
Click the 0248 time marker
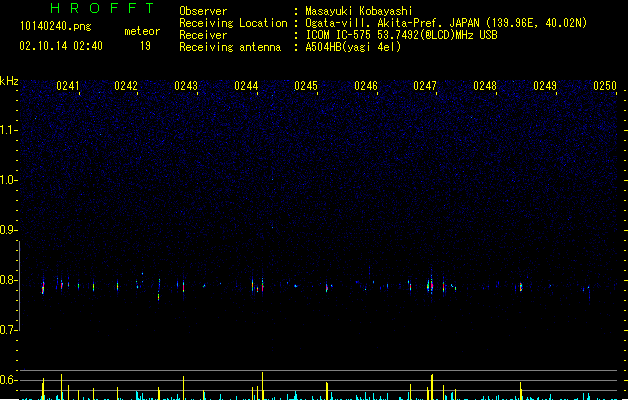click(x=485, y=86)
